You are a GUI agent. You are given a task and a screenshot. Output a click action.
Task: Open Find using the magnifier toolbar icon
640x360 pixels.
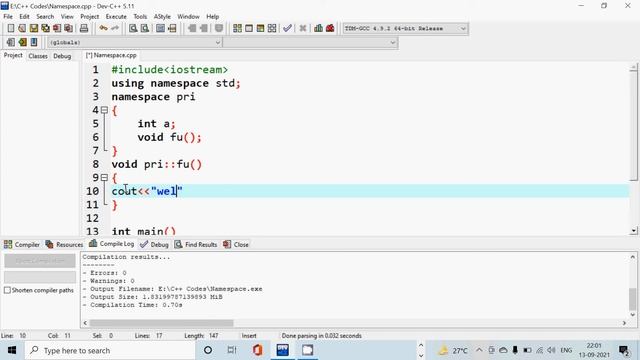(x=133, y=28)
